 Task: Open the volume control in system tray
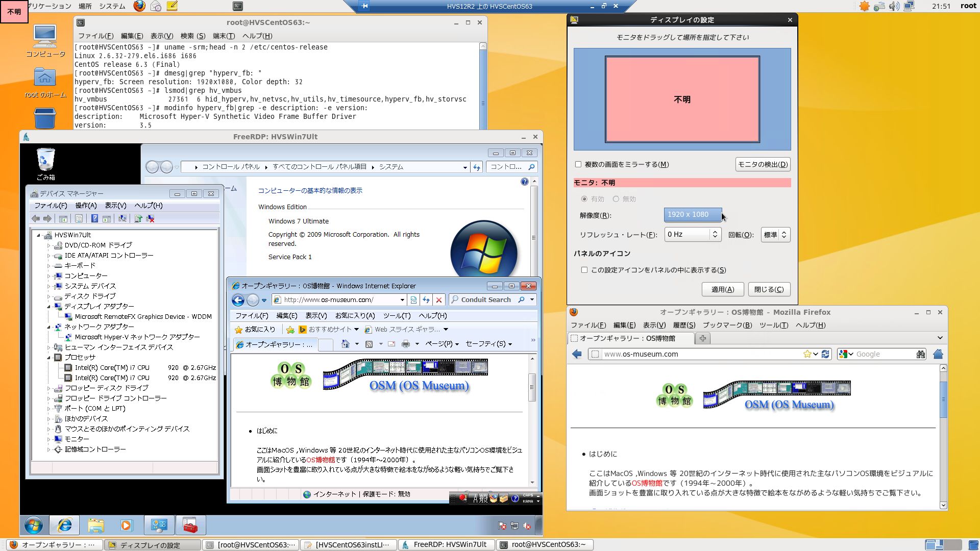click(x=894, y=6)
